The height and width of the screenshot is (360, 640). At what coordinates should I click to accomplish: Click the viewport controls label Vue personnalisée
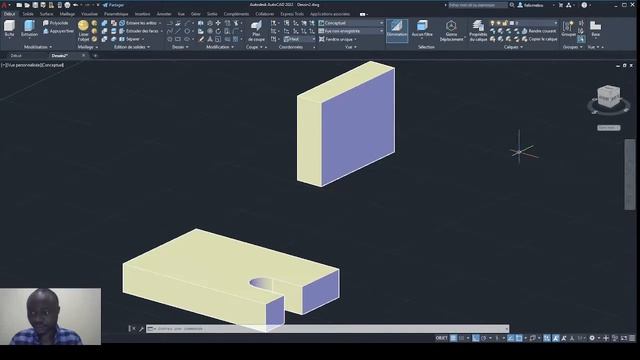click(x=22, y=65)
